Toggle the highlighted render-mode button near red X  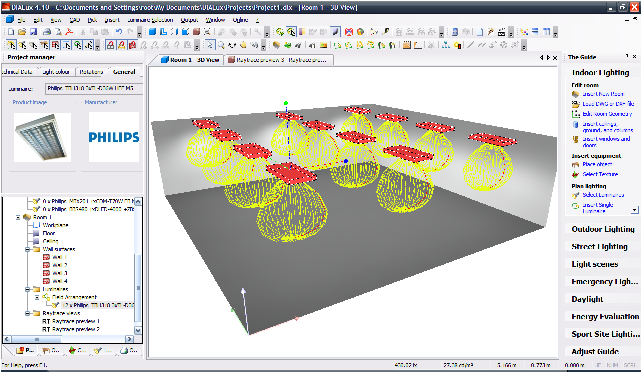pyautogui.click(x=335, y=31)
